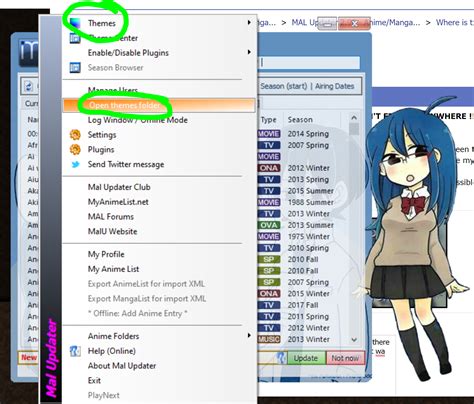Click the SP badge next to 2007 Spring
This screenshot has width=474, height=404.
269,282
